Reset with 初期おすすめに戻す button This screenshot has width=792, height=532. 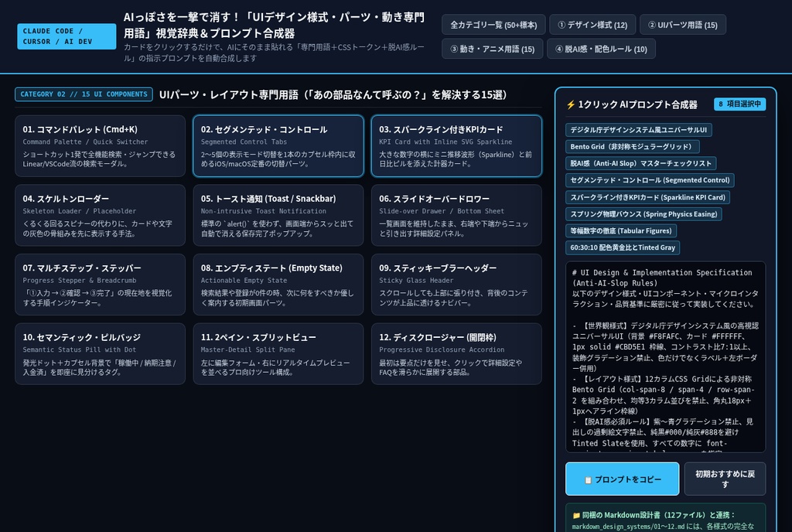pos(725,479)
